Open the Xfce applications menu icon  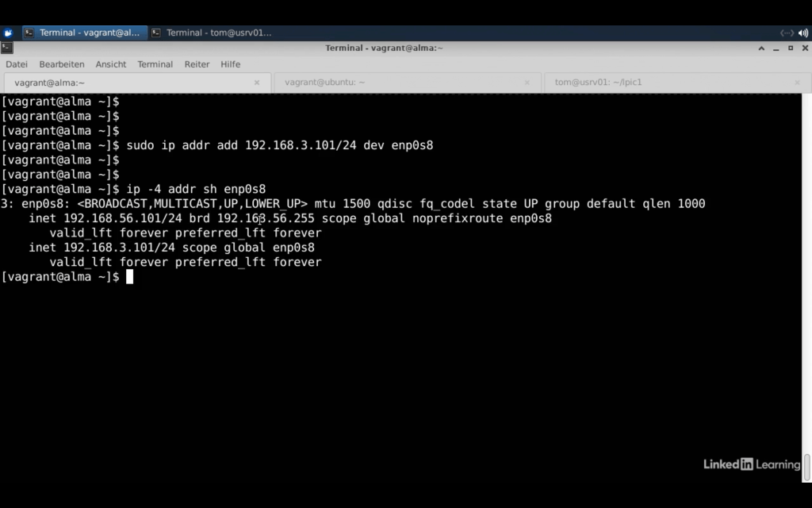pyautogui.click(x=8, y=33)
